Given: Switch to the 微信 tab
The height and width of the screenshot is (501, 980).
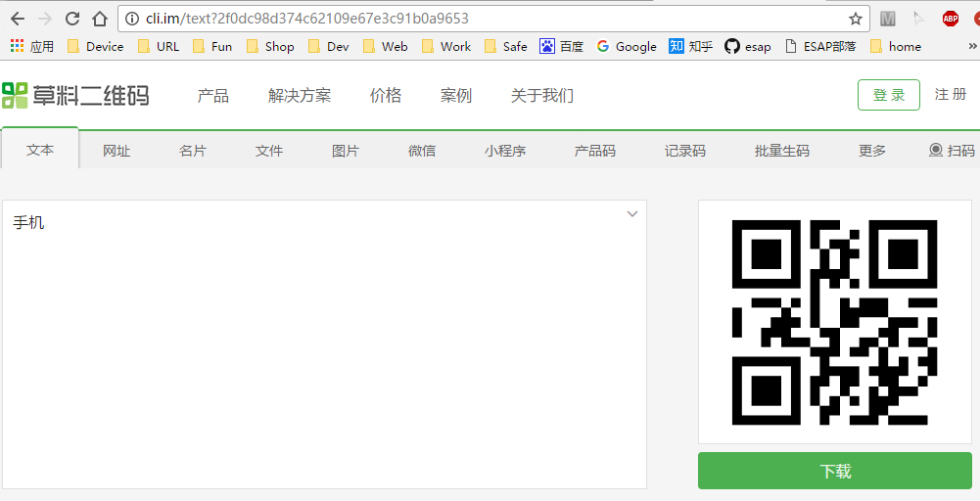Looking at the screenshot, I should [x=422, y=151].
